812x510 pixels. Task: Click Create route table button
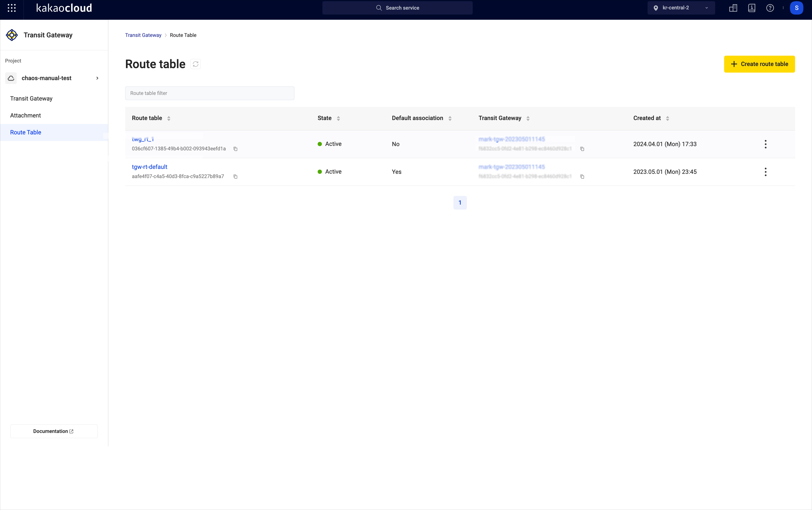(759, 64)
